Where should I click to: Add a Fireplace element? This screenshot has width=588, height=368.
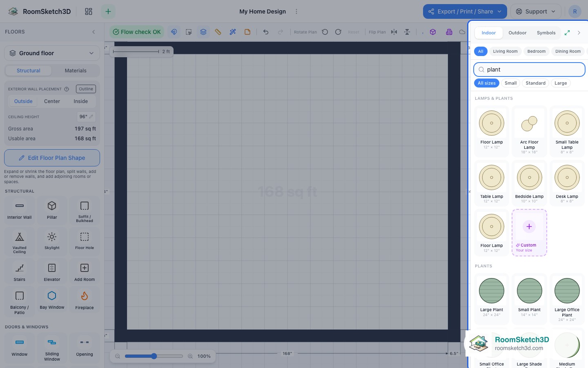coord(85,301)
